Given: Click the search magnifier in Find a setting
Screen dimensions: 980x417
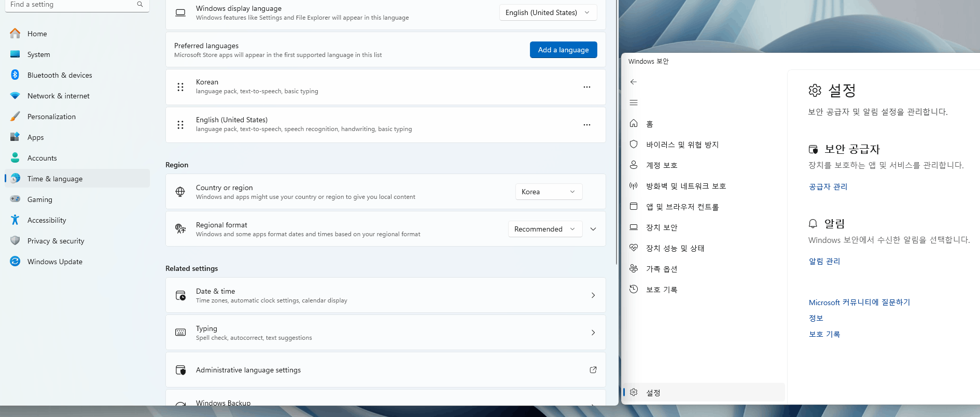Looking at the screenshot, I should 140,4.
